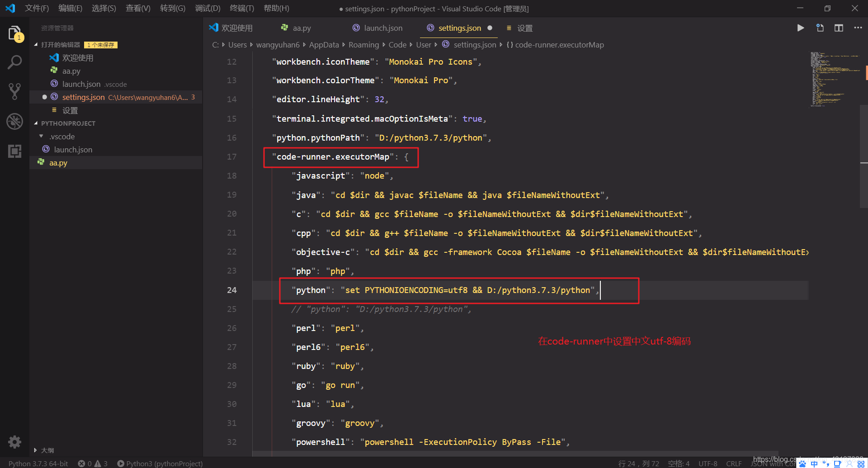The image size is (868, 468).
Task: Open the Manage gear icon
Action: pos(14,442)
